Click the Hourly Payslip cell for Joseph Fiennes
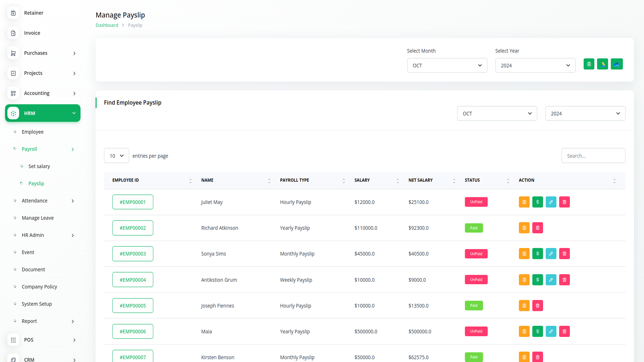The width and height of the screenshot is (644, 362). point(296,306)
